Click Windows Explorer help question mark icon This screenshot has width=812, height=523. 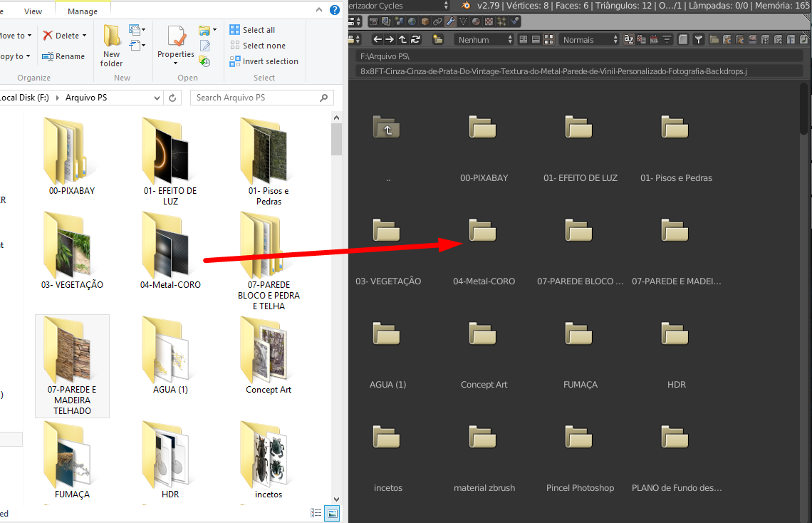tap(335, 10)
